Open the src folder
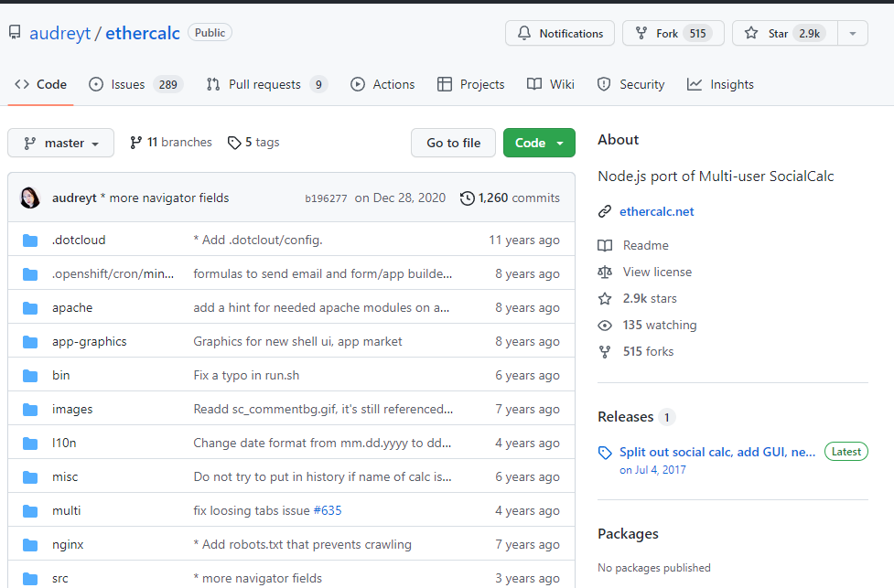894x588 pixels. pos(59,579)
